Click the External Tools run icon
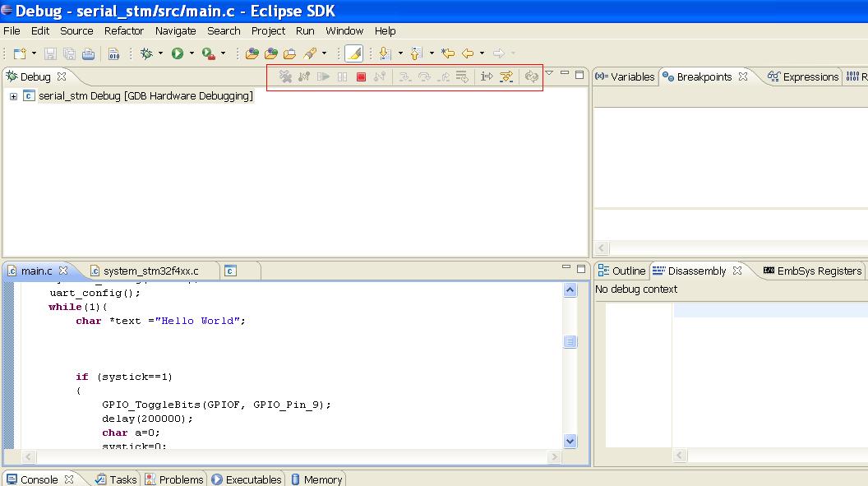Image resolution: width=868 pixels, height=486 pixels. (208, 53)
